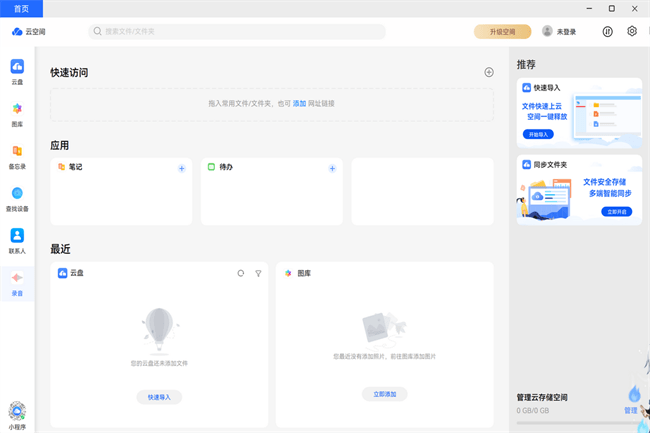The width and height of the screenshot is (650, 433).
Task: Open 图库 gallery in the sidebar
Action: tap(17, 113)
